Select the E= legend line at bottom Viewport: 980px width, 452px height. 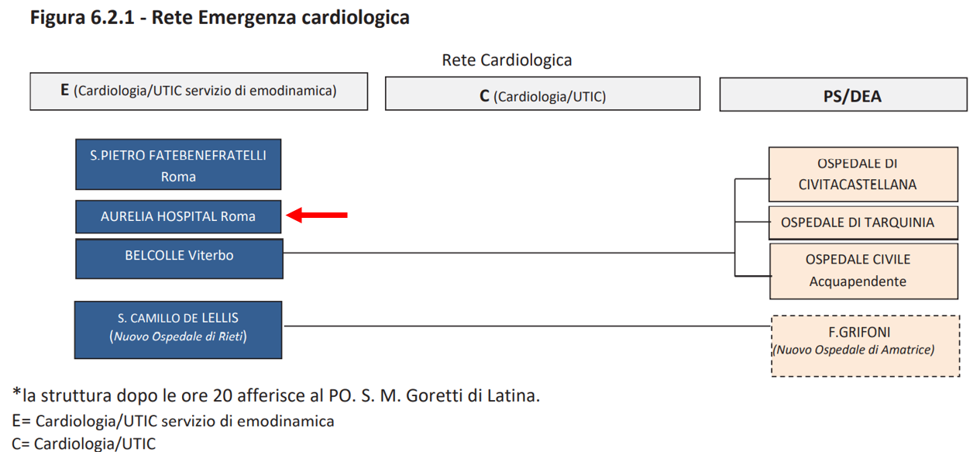point(174,422)
